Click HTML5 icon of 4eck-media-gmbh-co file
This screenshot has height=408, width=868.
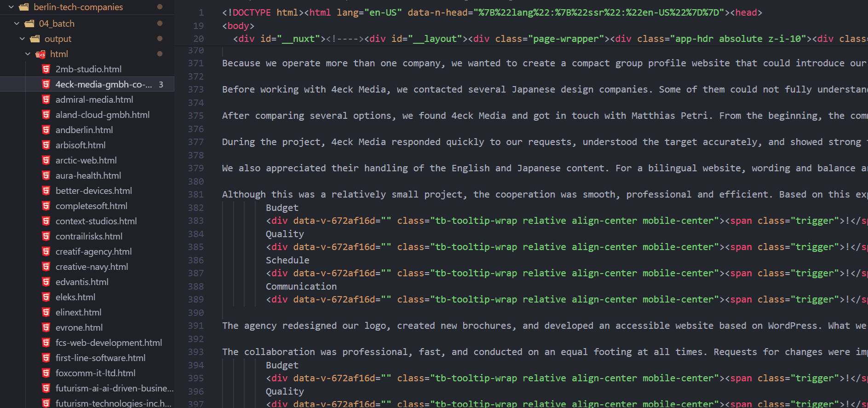tap(46, 84)
